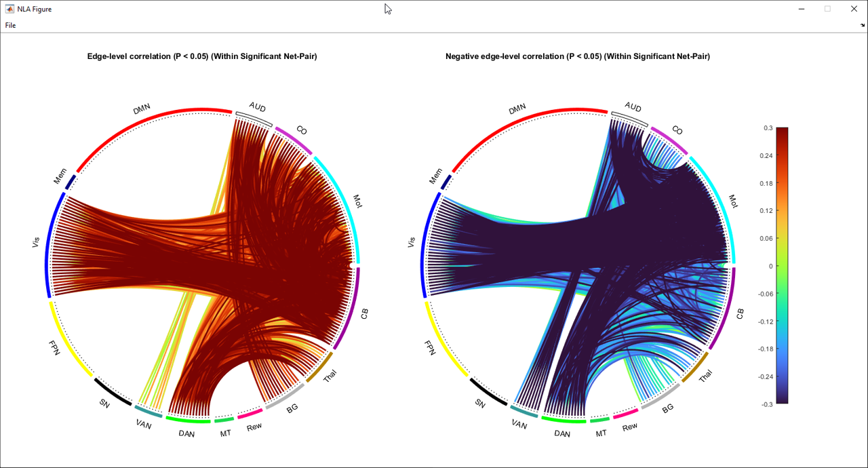Click the -0.06 tick label on the colorbar
The width and height of the screenshot is (868, 468).
(765, 294)
